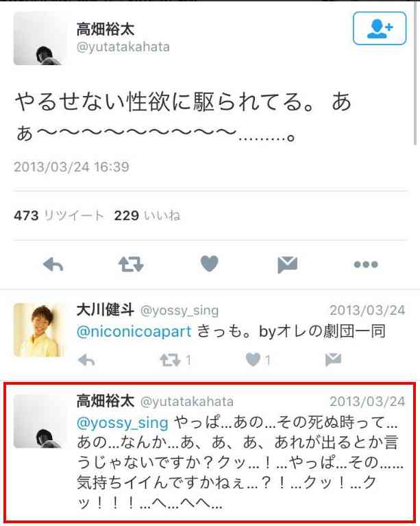
Task: Open 229 いいね list
Action: click(147, 215)
